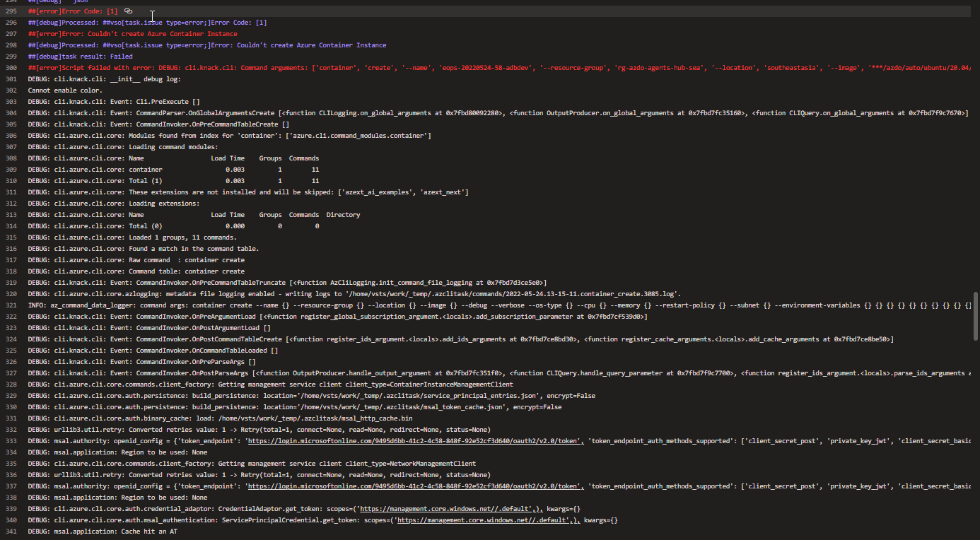Select line number 321
The height and width of the screenshot is (540, 980).
point(11,305)
